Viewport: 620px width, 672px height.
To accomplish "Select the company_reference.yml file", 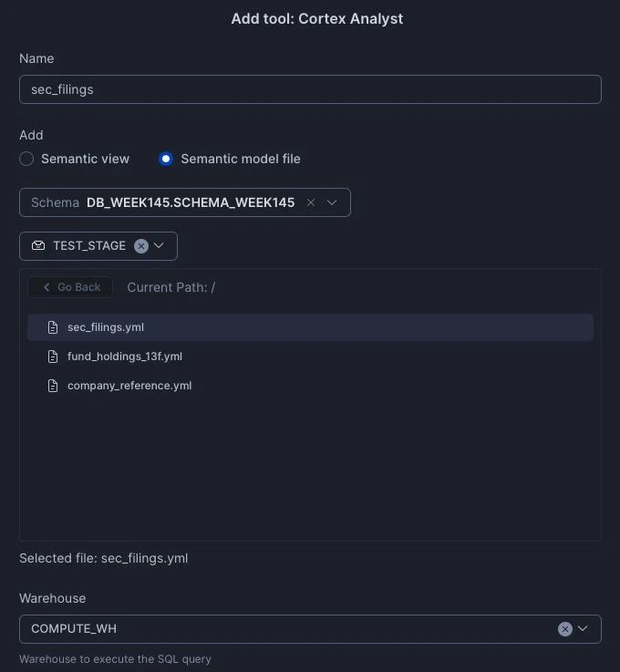I will 310,386.
